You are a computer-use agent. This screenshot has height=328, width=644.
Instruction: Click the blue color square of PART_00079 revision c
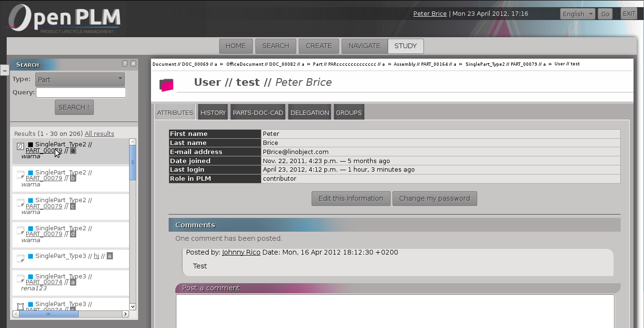tap(30, 200)
